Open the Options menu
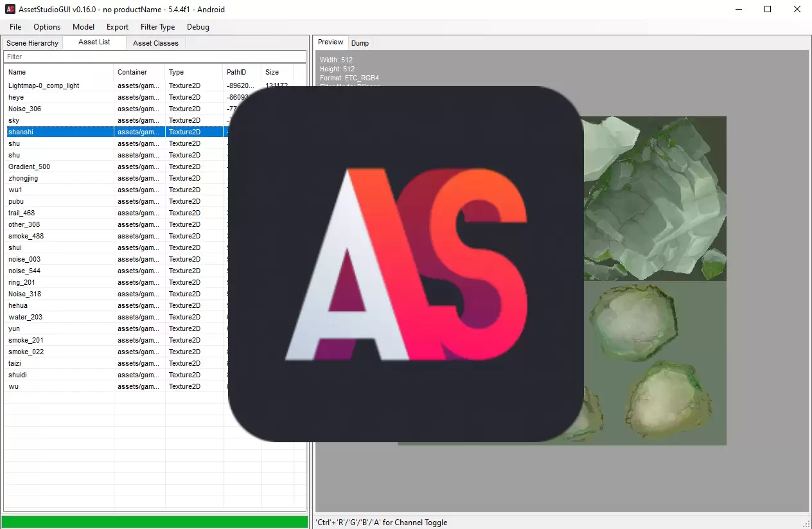812x529 pixels. click(x=47, y=27)
